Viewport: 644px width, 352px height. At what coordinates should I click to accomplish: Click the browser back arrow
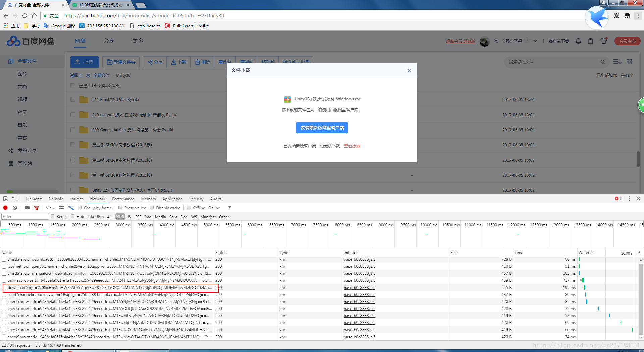[6, 16]
